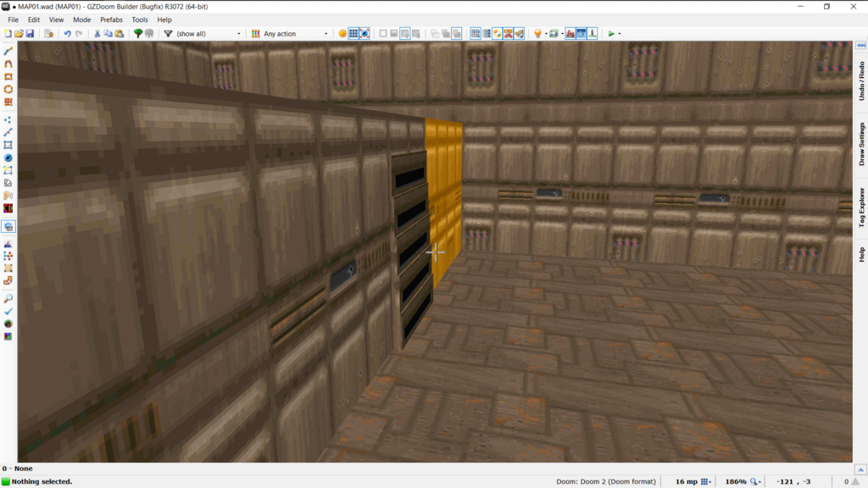Click the green tree prefab icon
Image resolution: width=868 pixels, height=488 pixels.
click(x=138, y=34)
